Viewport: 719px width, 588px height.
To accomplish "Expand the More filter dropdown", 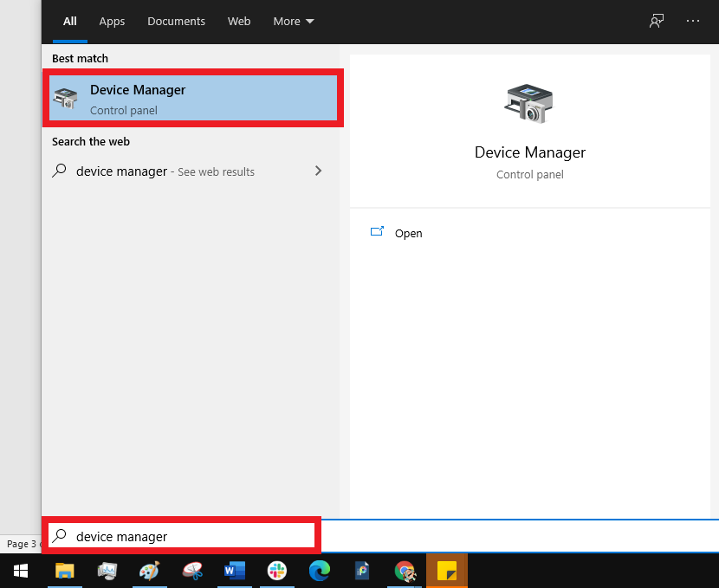I will coord(294,21).
